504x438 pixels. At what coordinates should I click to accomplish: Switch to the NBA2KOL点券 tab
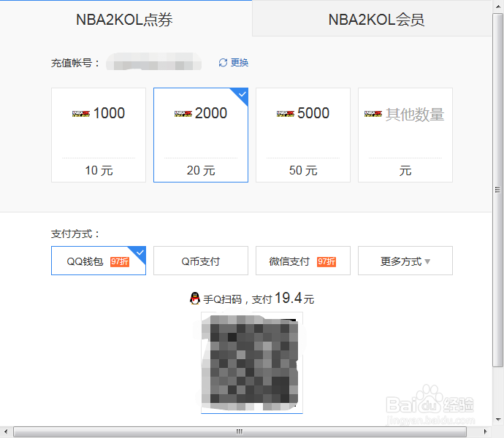(x=124, y=19)
